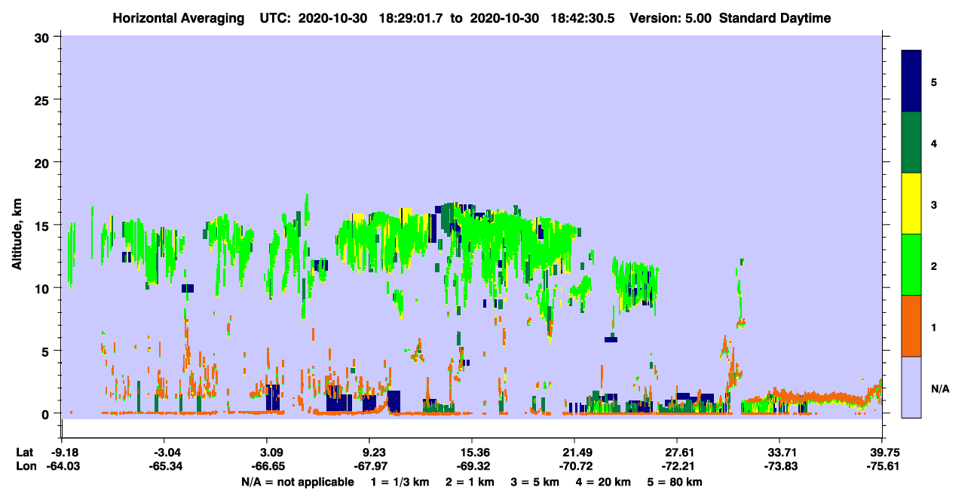Click the 25 altitude tick label

(x=43, y=100)
